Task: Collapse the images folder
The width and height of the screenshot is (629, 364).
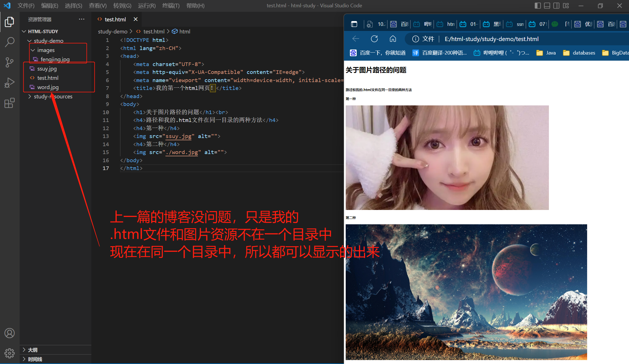Action: (46, 50)
